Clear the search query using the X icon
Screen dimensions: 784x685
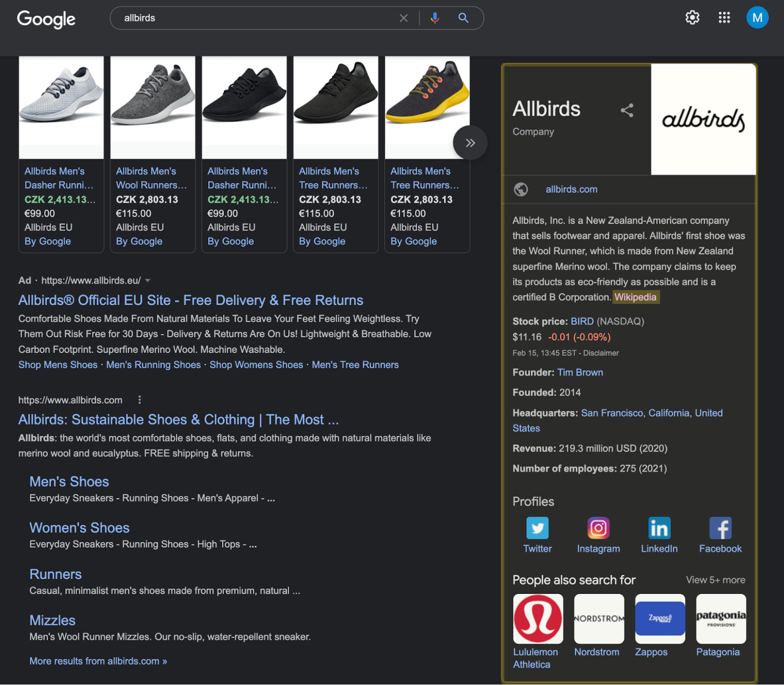pos(403,18)
